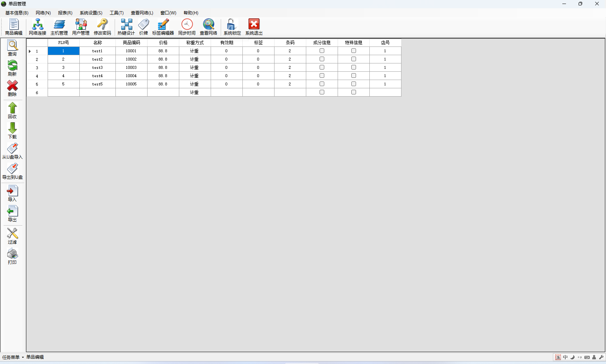Enable 成分信息 checkbox in test5 row

[322, 84]
